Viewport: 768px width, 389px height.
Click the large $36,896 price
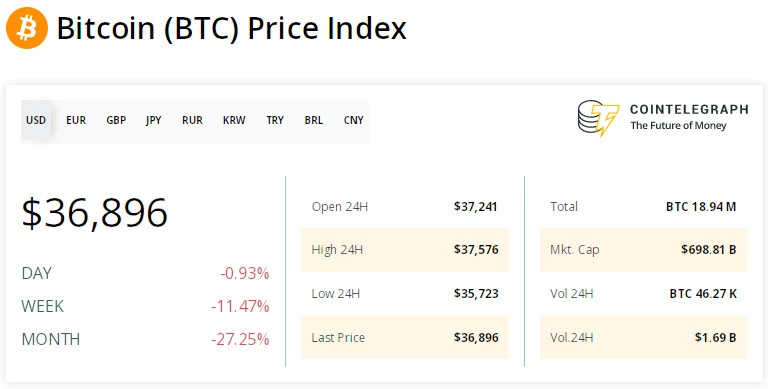[95, 213]
